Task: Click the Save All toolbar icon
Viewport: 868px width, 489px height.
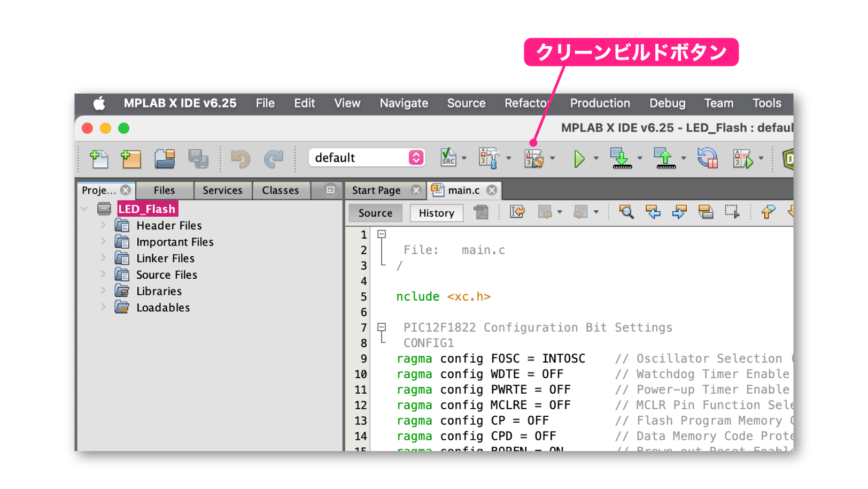Action: (x=198, y=158)
